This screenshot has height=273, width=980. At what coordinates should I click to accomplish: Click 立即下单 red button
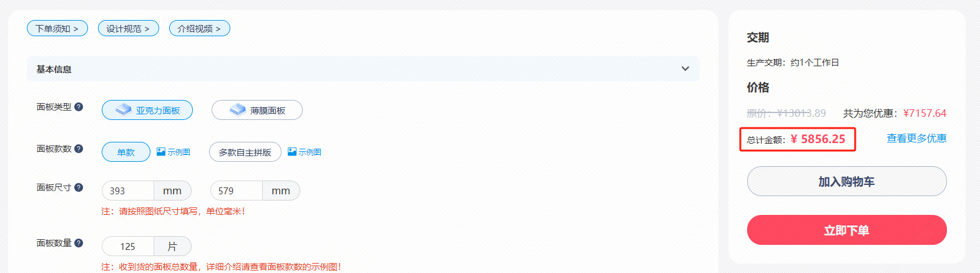pos(847,230)
